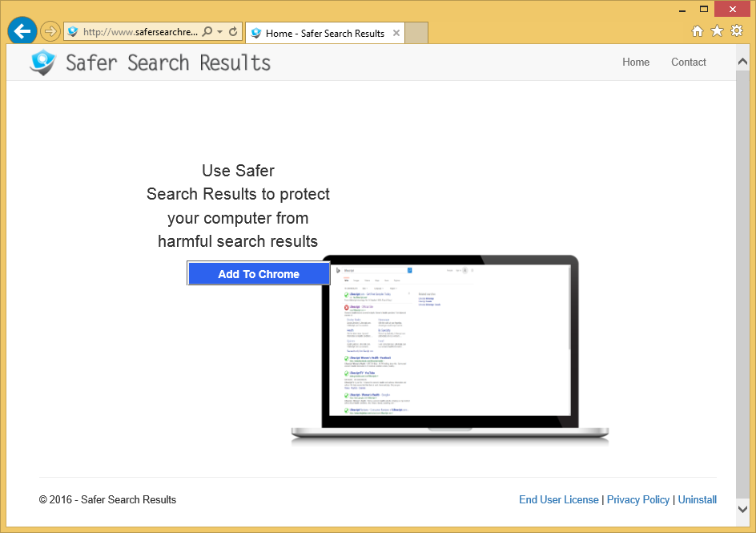Image resolution: width=756 pixels, height=533 pixels.
Task: Open Favorites with the star icon
Action: pos(717,31)
